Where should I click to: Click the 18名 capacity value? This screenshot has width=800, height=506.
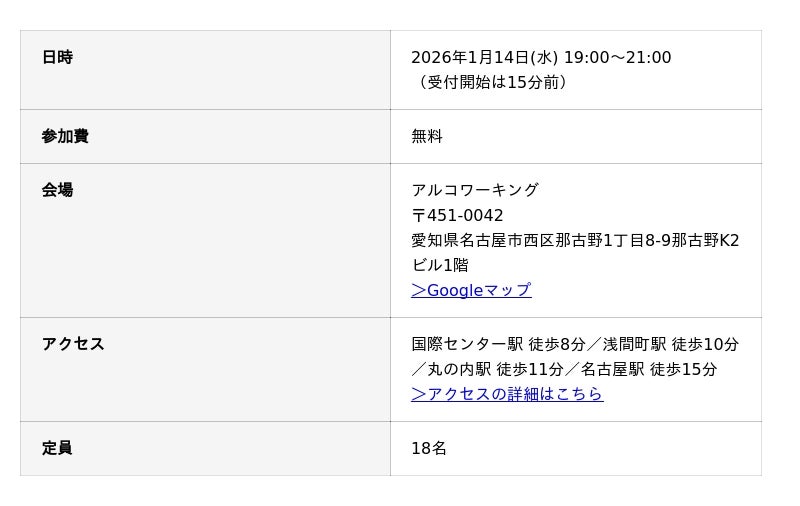click(x=429, y=448)
